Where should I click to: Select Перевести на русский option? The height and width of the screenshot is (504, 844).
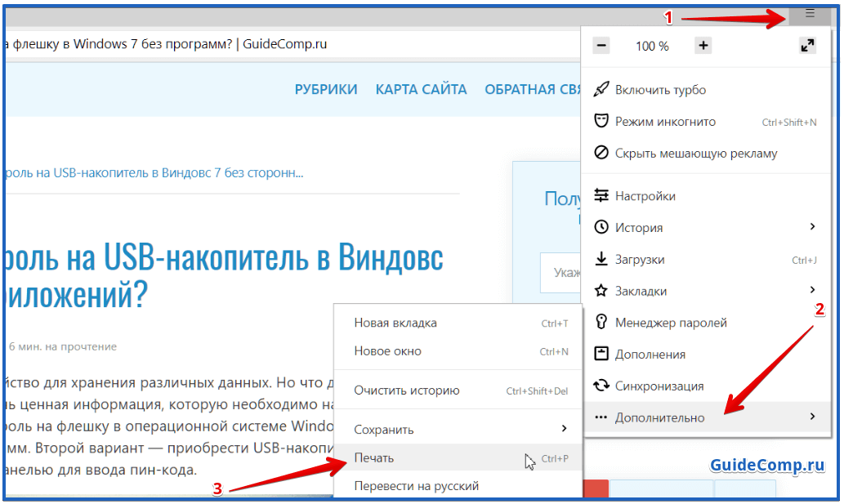click(458, 486)
